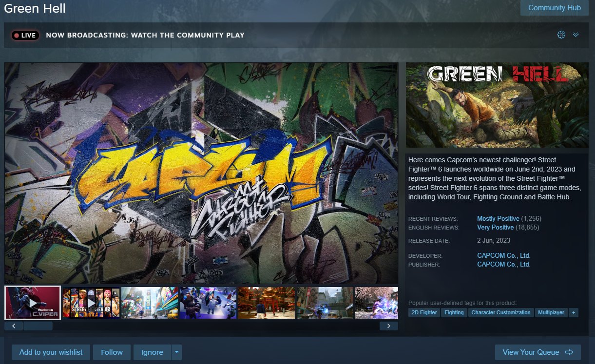
Task: Select the Multiplayer tag
Action: [x=551, y=312]
